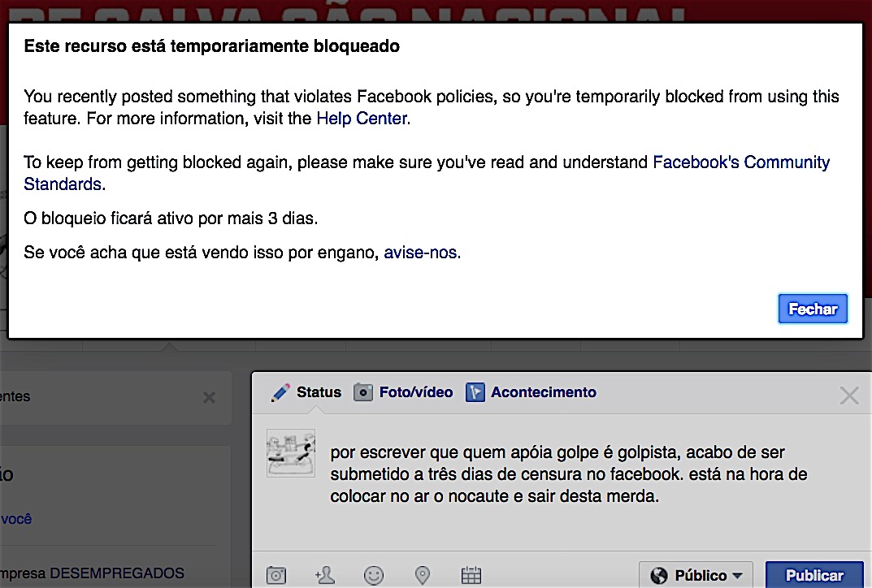
Task: Click the DESEMPREGADOS company link
Action: (117, 573)
